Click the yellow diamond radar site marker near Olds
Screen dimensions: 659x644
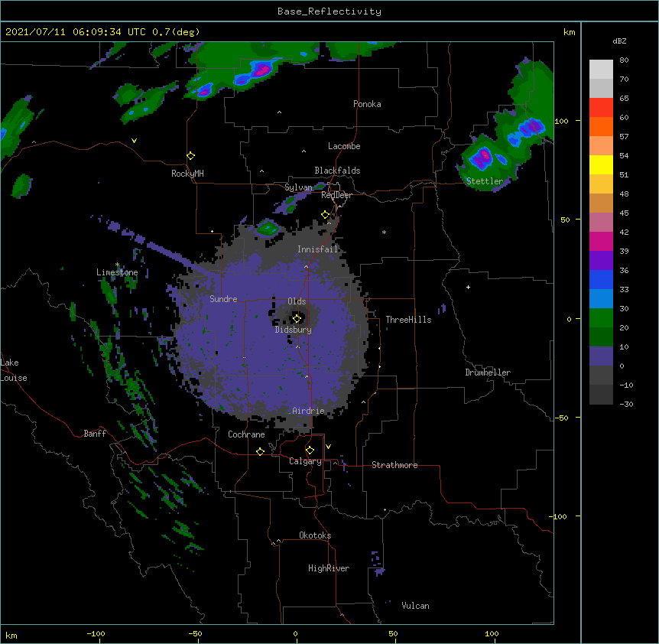point(297,318)
